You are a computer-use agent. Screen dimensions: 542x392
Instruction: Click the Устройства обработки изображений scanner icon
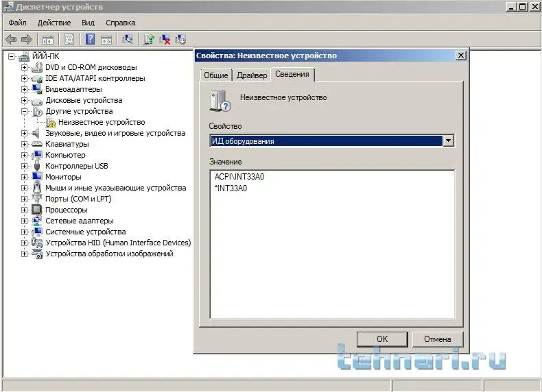[37, 254]
